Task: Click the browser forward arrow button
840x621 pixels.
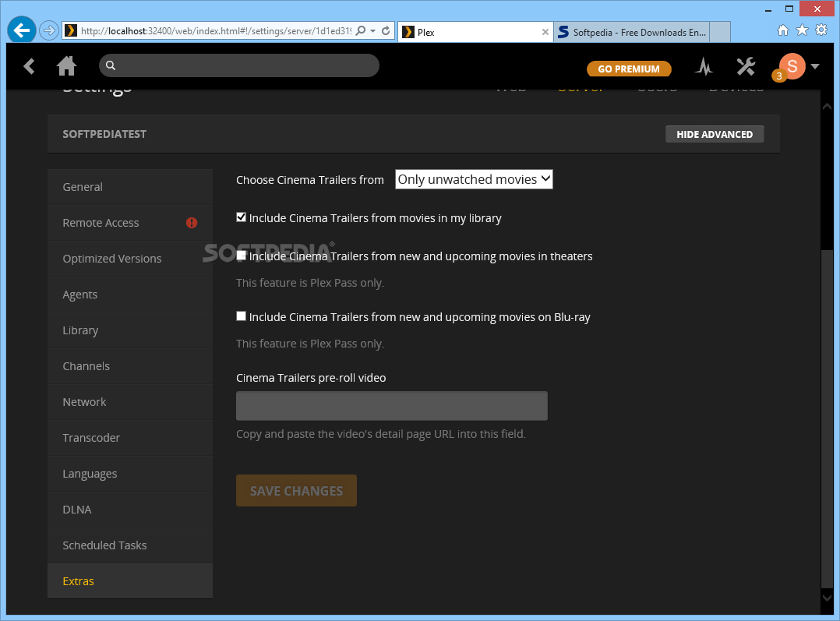Action: 49,30
